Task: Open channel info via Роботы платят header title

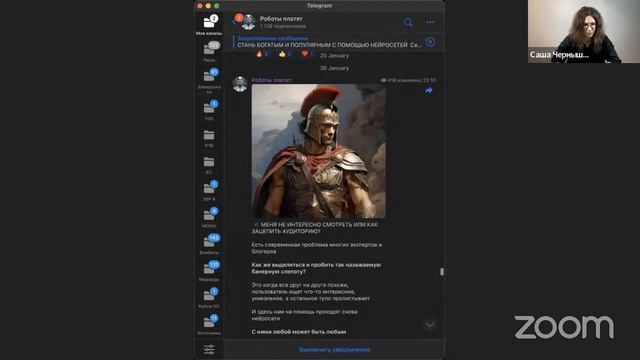Action: tap(281, 19)
